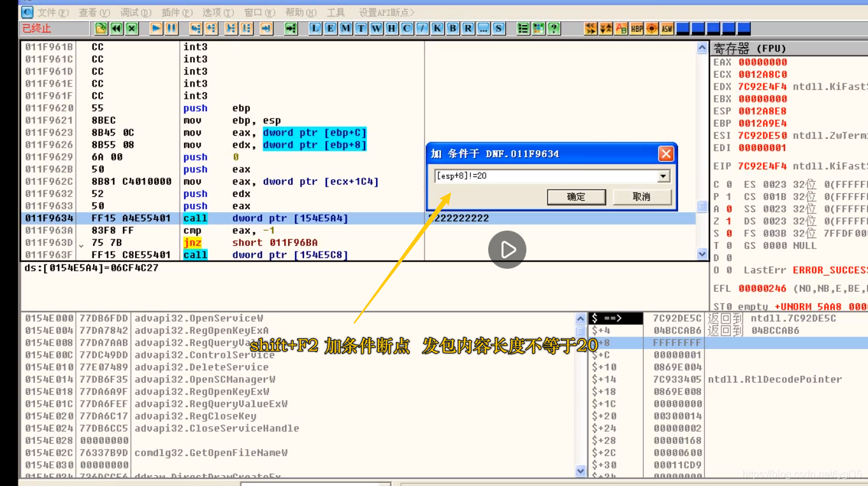Click the green Go To Address icon
This screenshot has width=868, height=486.
(x=291, y=28)
